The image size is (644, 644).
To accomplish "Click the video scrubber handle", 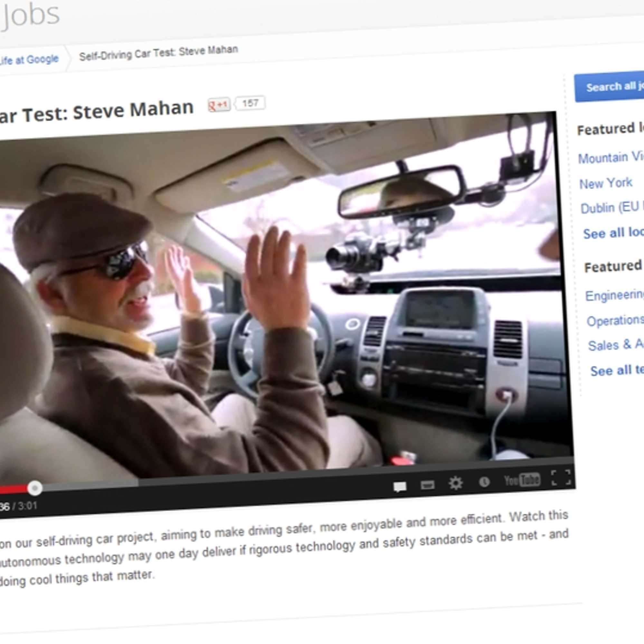I will click(x=35, y=488).
